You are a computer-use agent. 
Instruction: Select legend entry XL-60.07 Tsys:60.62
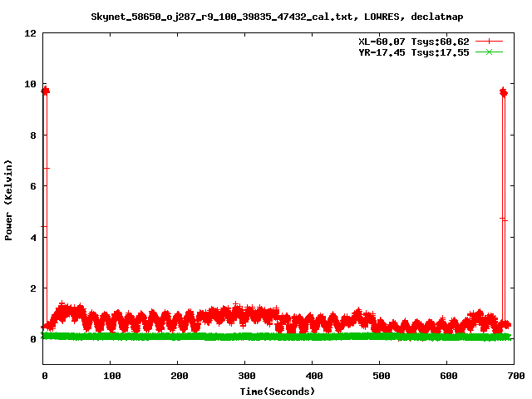[414, 42]
